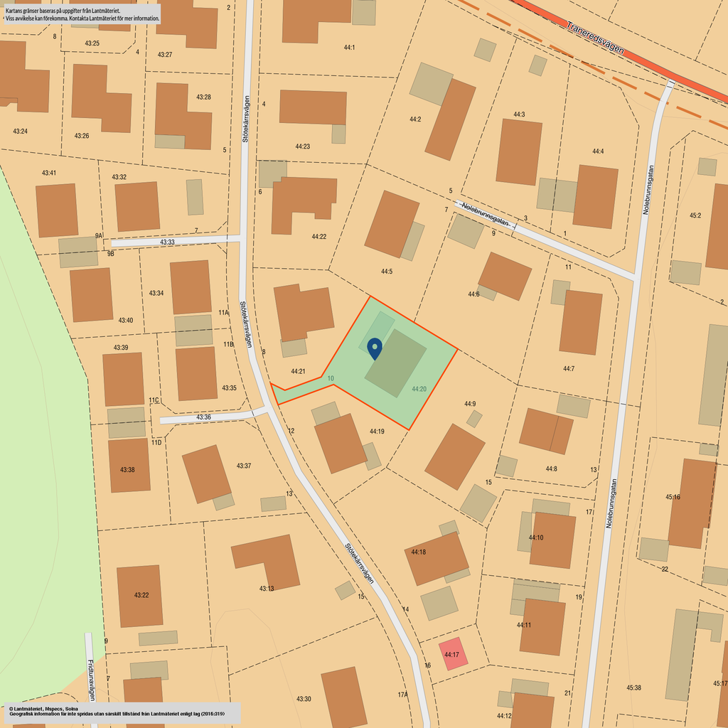
Task: Select parcel label 45:2
Action: click(695, 215)
